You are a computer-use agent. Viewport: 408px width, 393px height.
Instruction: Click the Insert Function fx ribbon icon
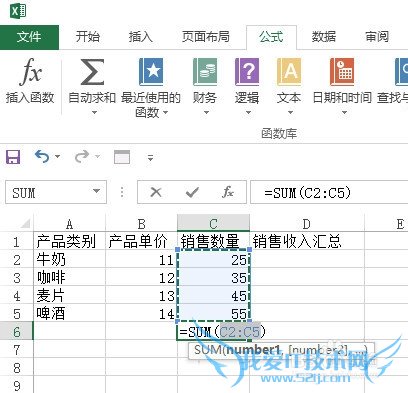30,72
